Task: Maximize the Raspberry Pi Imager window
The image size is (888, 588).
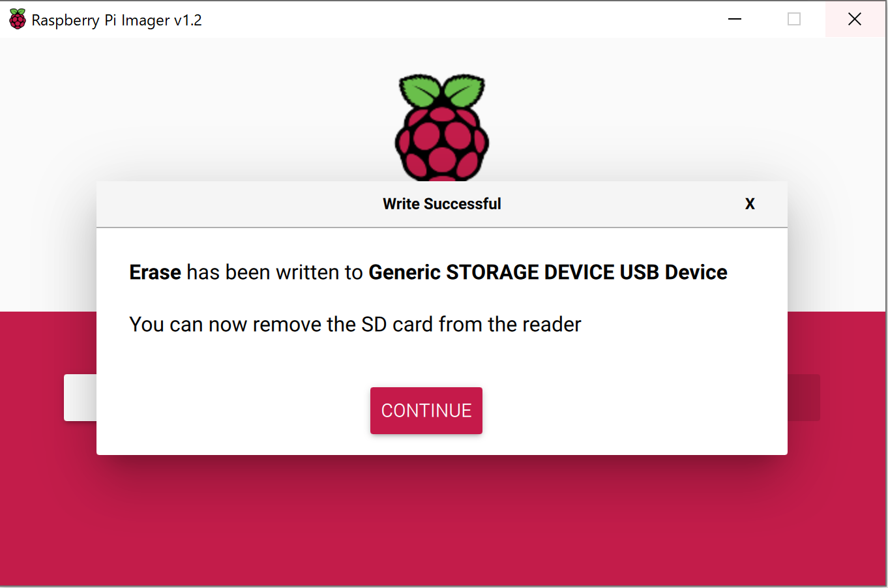Action: 794,20
